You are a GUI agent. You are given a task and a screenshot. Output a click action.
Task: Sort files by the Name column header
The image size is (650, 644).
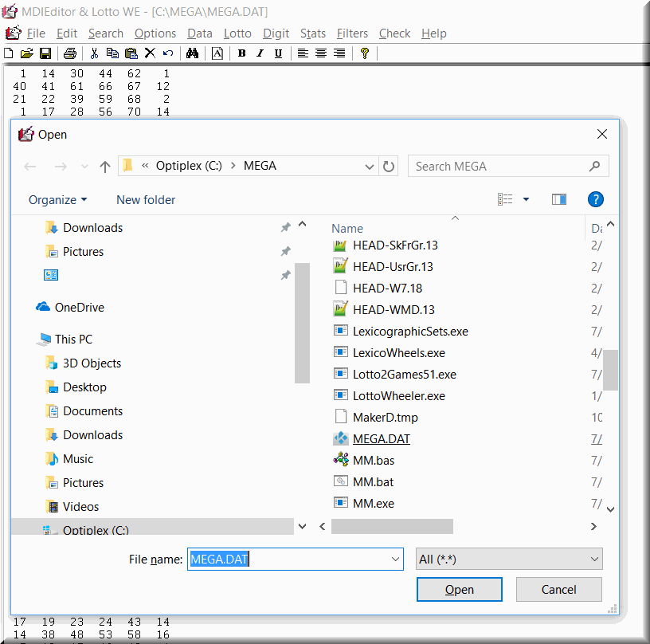(347, 229)
